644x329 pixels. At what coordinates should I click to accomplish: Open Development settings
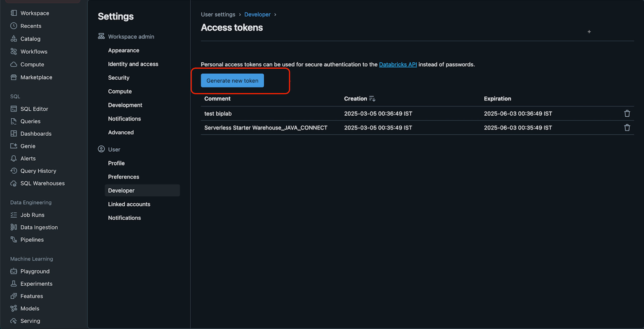125,105
